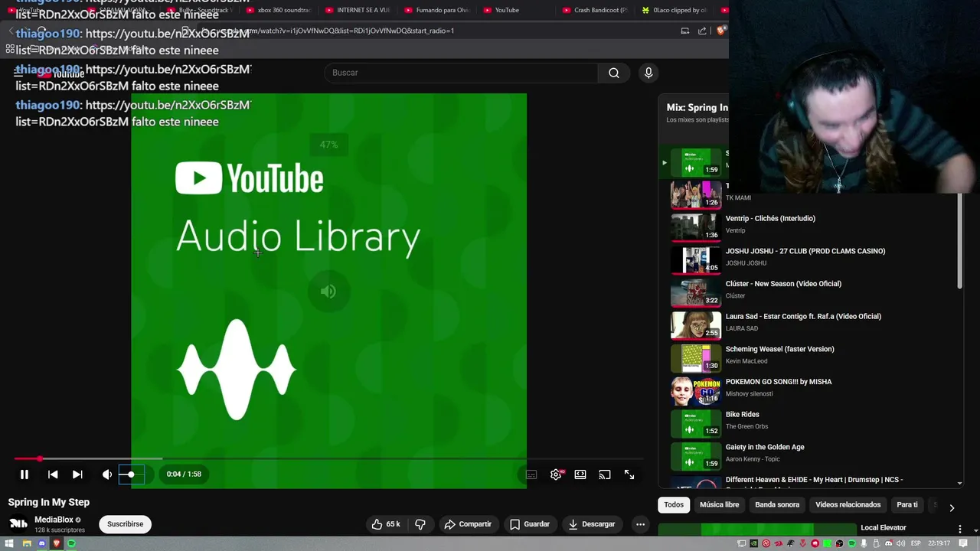The image size is (980, 551).
Task: Open player settings gear icon
Action: [x=556, y=474]
